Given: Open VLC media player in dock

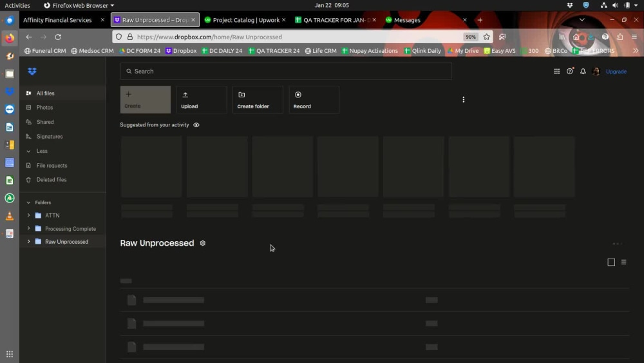Looking at the screenshot, I should (10, 216).
